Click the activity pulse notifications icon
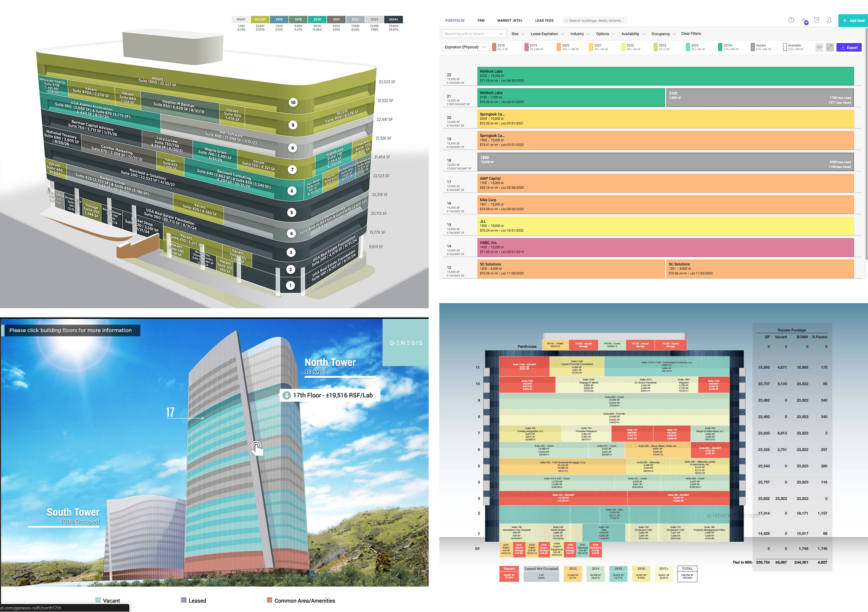 804,20
